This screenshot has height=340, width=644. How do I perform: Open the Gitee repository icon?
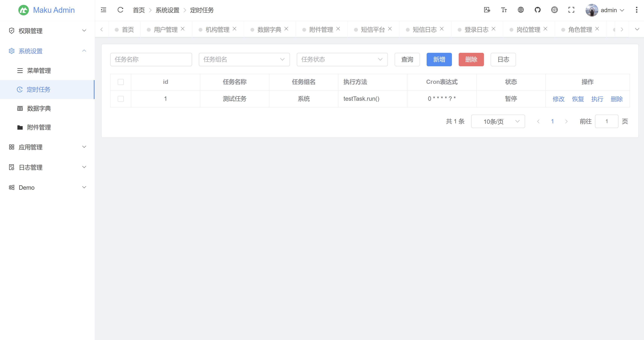click(x=554, y=10)
